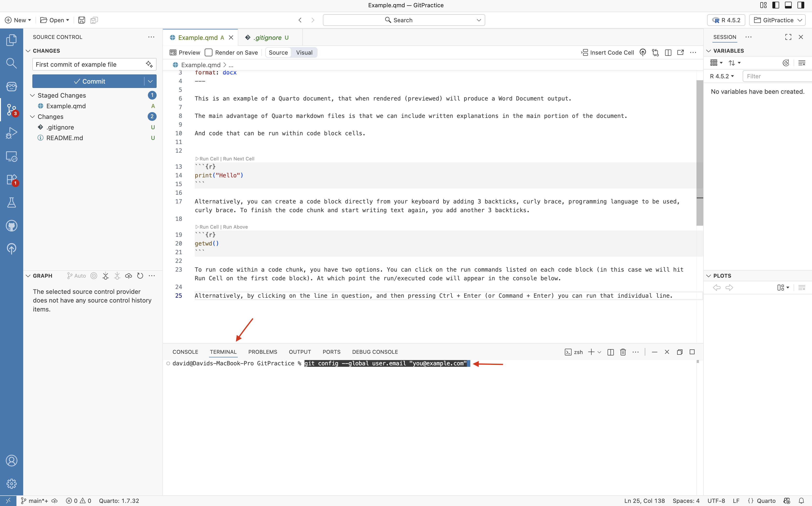Open the Extensions view icon
This screenshot has width=812, height=506.
tap(11, 179)
